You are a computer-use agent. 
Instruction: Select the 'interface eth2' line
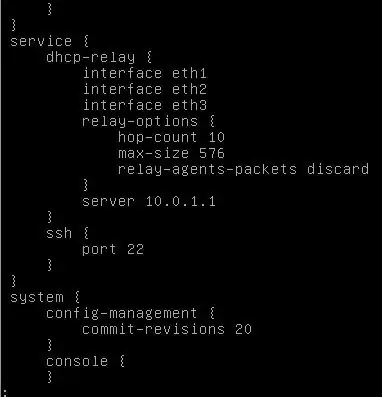pyautogui.click(x=145, y=89)
